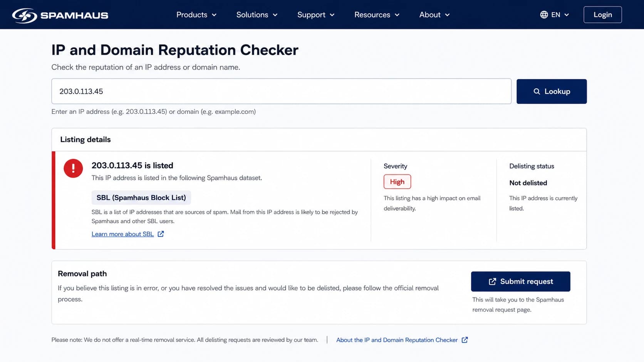The image size is (644, 362).
Task: Select the 'Enter an IP address' hint text
Action: coord(154,112)
